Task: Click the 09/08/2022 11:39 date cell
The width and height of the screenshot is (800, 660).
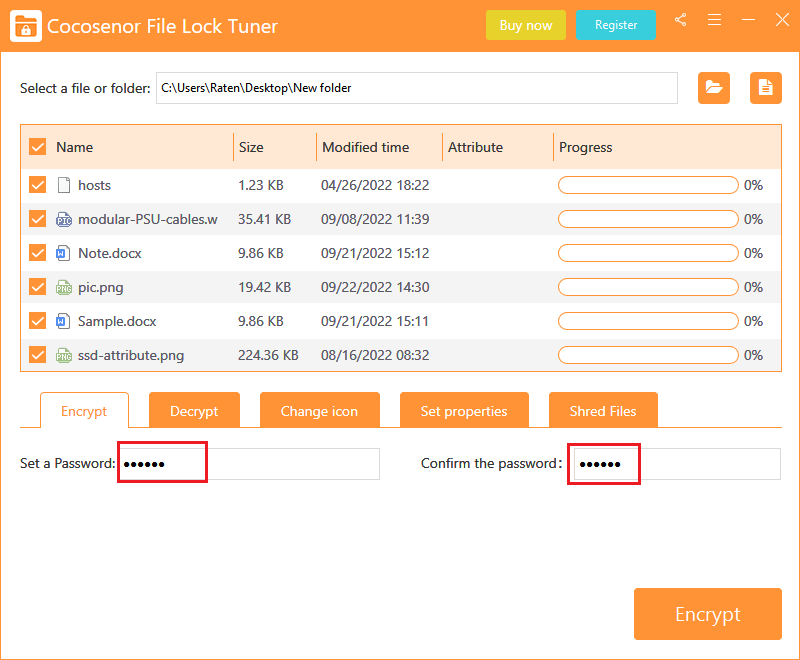Action: (375, 219)
